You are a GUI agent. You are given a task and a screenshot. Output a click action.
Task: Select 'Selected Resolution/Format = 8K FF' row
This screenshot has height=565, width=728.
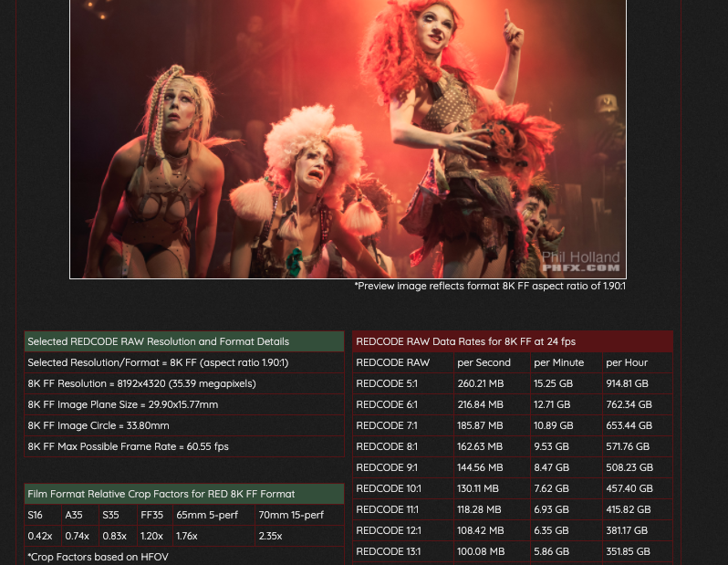coord(184,362)
